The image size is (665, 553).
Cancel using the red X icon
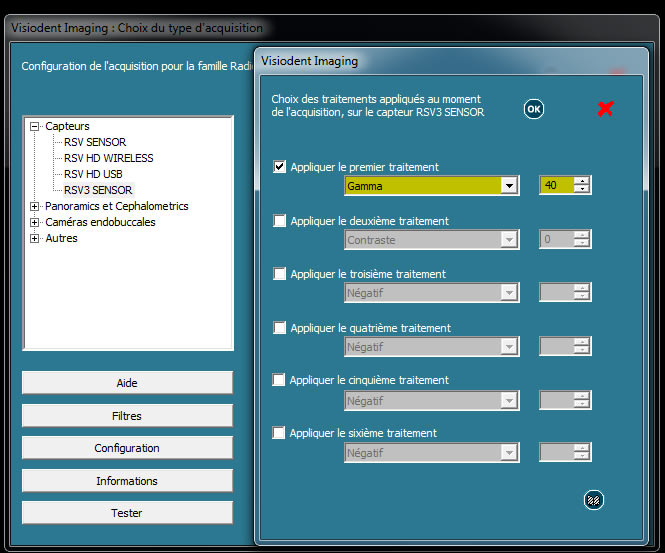tap(605, 109)
